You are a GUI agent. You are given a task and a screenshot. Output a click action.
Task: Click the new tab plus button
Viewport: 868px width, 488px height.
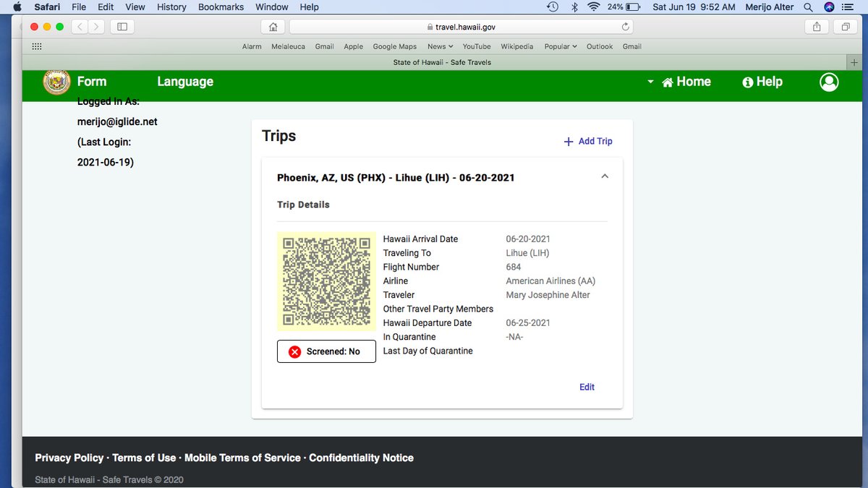[854, 62]
